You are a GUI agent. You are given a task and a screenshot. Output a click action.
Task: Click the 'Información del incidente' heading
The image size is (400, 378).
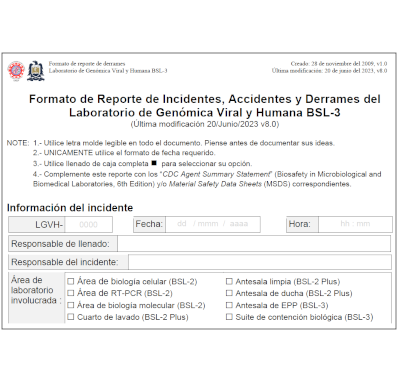(70, 208)
